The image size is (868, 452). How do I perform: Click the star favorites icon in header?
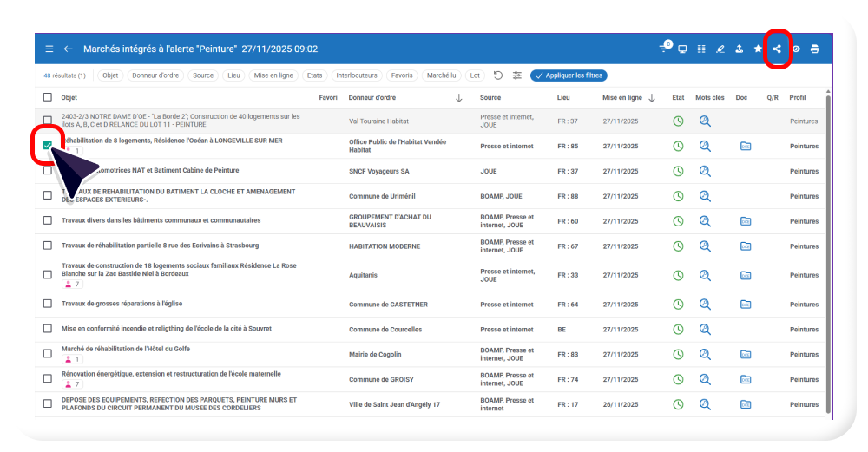point(758,49)
